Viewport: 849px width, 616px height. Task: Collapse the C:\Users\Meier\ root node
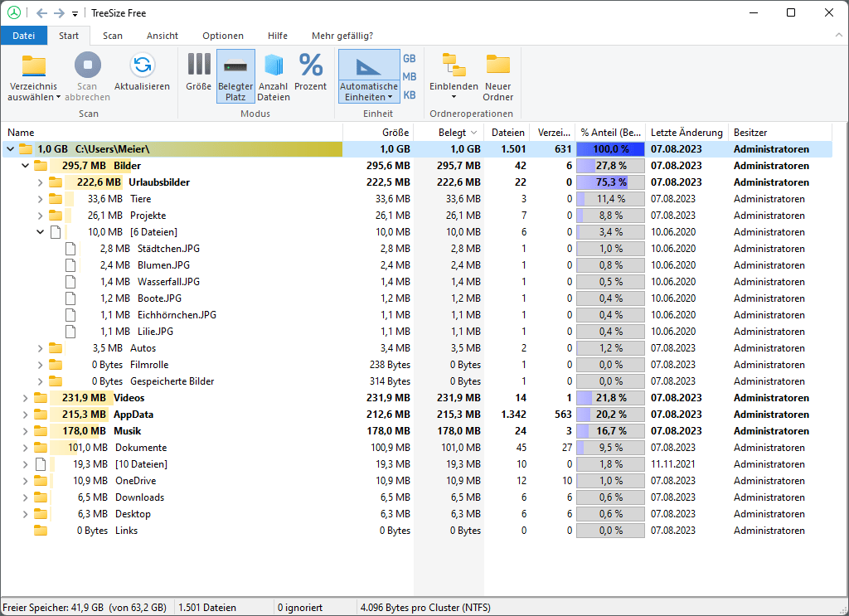click(10, 149)
